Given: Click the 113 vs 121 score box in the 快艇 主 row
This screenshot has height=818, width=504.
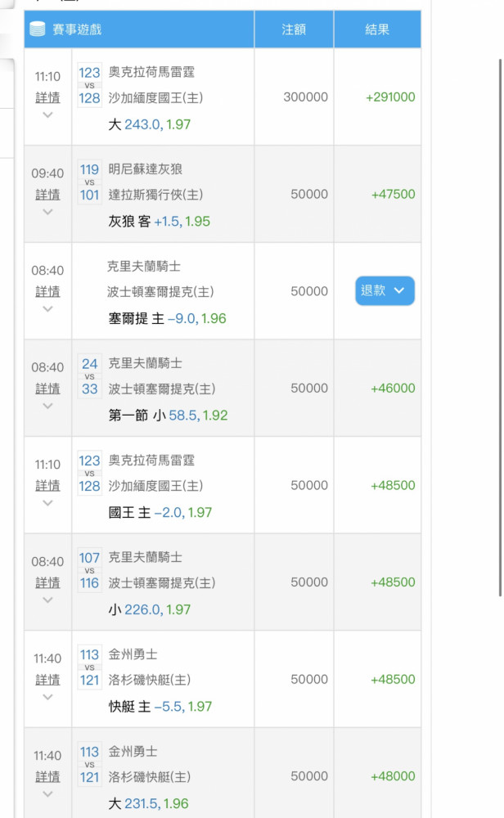Looking at the screenshot, I should 89,667.
